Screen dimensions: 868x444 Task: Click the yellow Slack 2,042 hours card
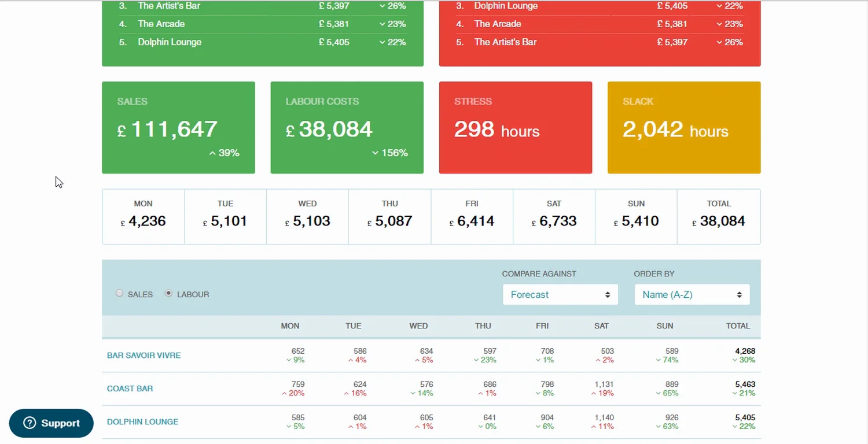pyautogui.click(x=684, y=127)
